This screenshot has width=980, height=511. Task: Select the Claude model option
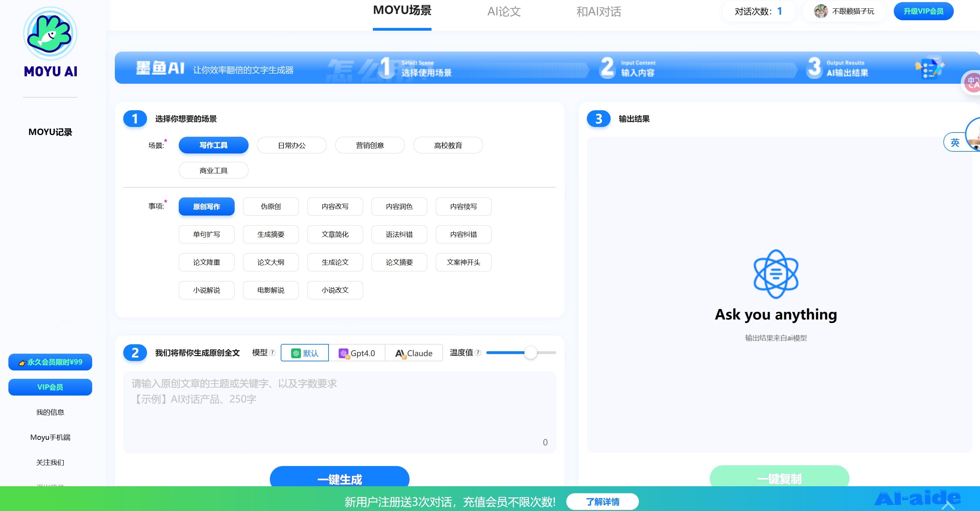click(414, 353)
